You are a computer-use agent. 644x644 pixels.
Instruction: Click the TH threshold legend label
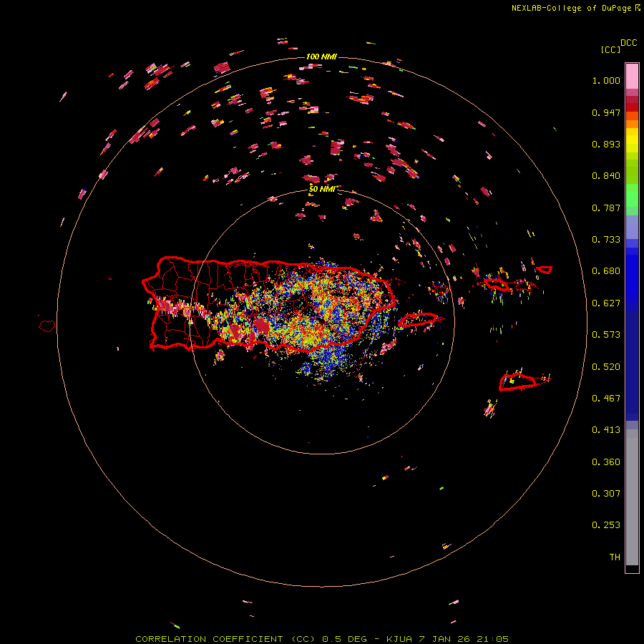point(615,557)
